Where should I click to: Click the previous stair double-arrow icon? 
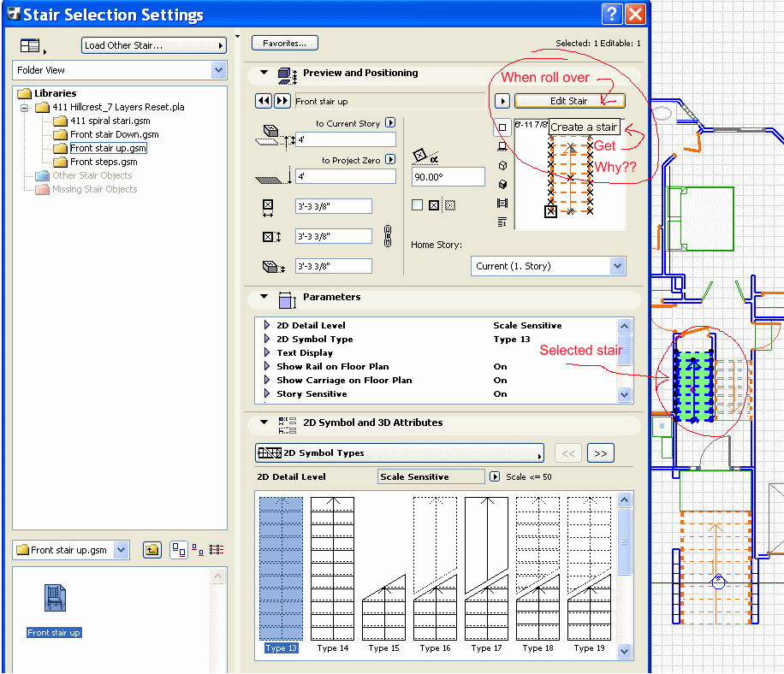(x=264, y=101)
